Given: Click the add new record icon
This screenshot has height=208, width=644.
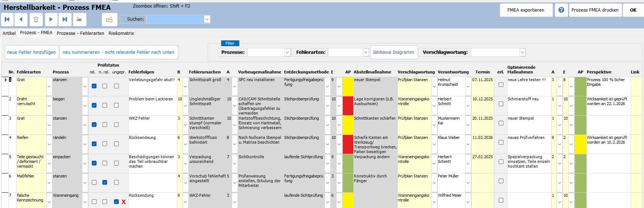Looking at the screenshot, I should 79,19.
